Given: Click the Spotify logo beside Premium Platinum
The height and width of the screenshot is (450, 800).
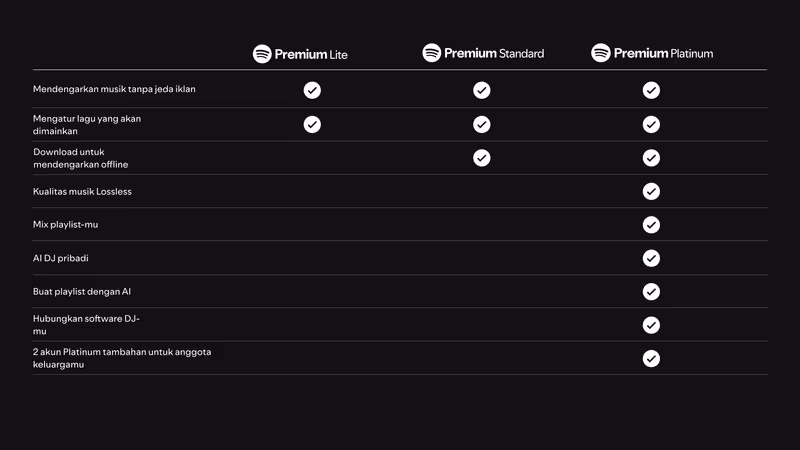Looking at the screenshot, I should pos(601,53).
